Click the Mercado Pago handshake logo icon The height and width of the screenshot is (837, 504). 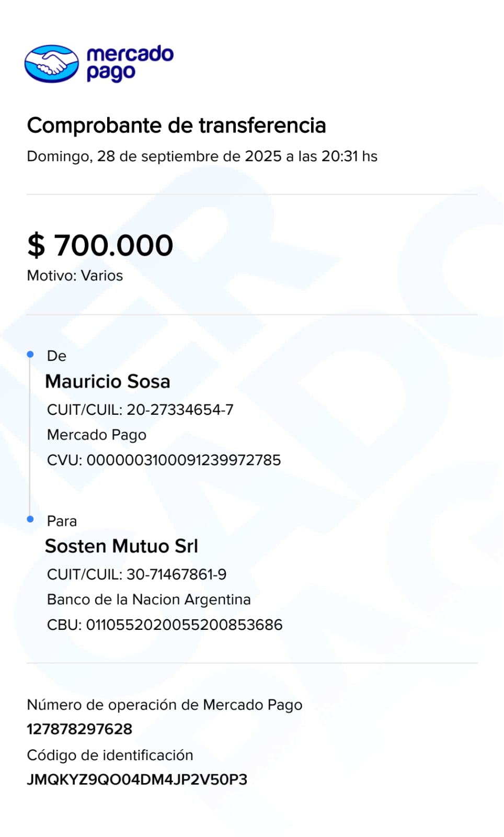(51, 64)
